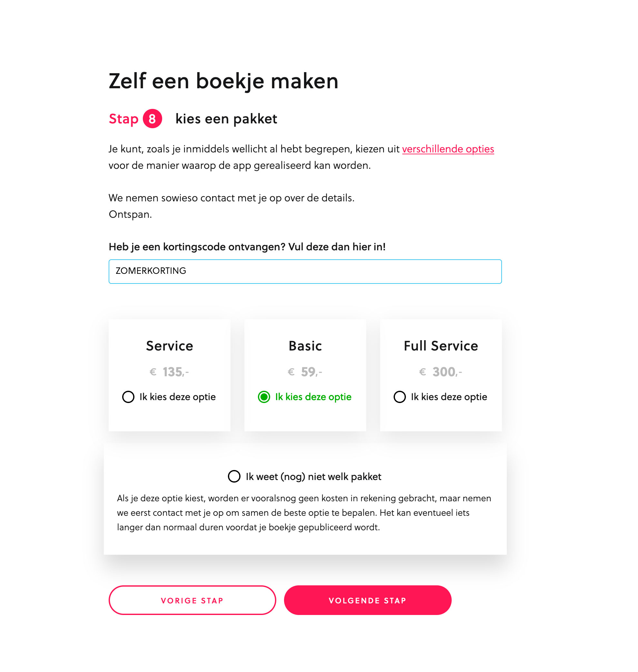
Task: Select the Service package radio button
Action: (128, 397)
